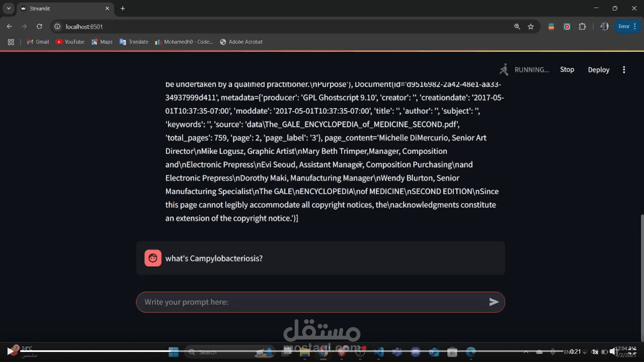Open the Chrome three-dot menu
644x362 pixels.
(635, 26)
